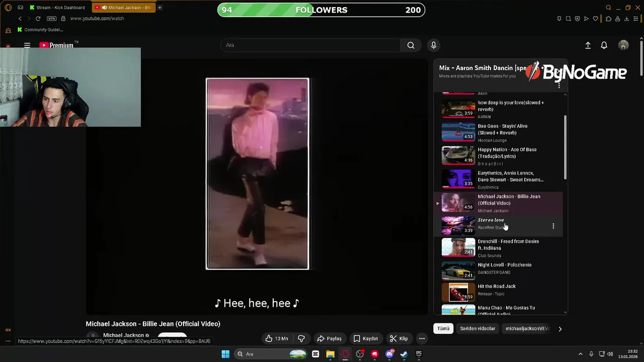This screenshot has height=362, width=644.
Task: Open the Opera flow send icon
Action: (587, 19)
